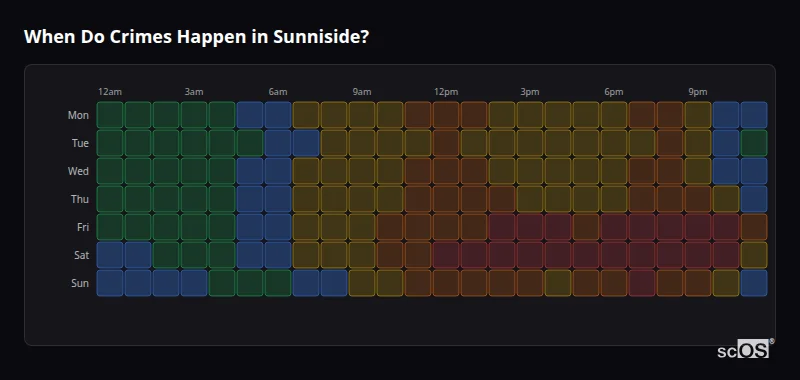This screenshot has width=800, height=380.
Task: Select the Monday 3pm heatmap cell
Action: pos(530,115)
